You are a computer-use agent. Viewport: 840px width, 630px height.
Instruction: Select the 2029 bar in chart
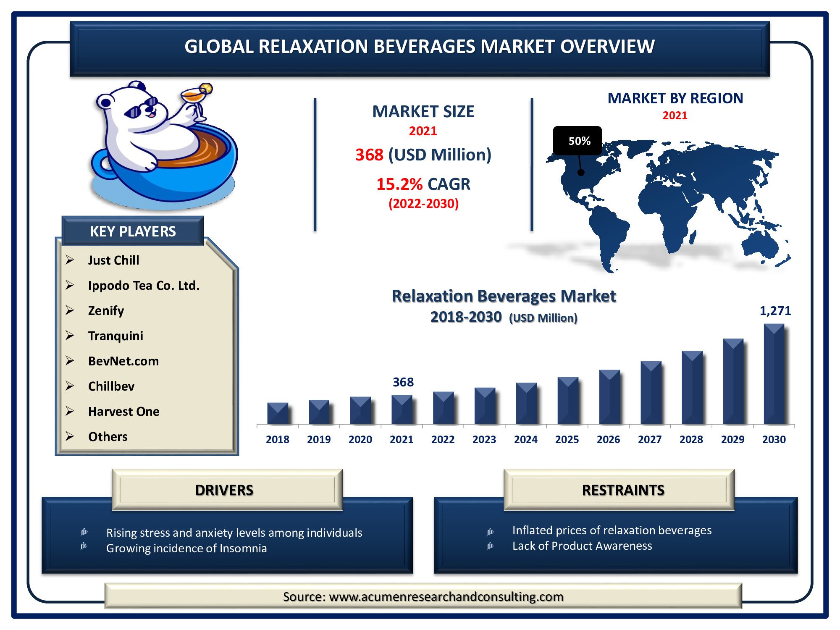pyautogui.click(x=733, y=381)
